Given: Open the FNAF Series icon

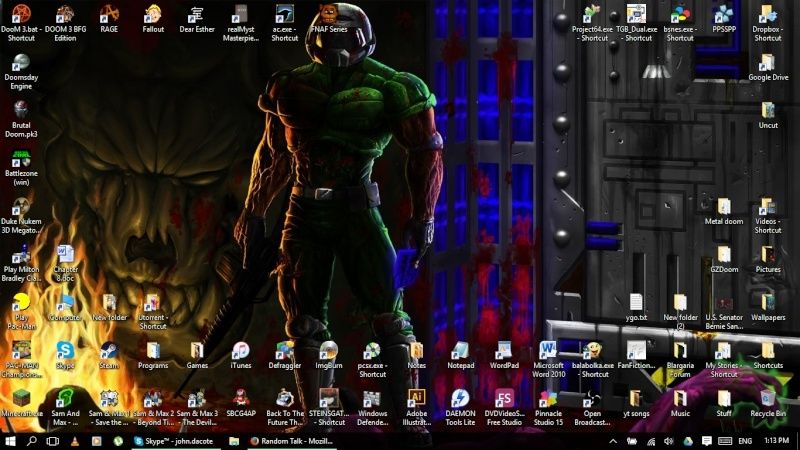Looking at the screenshot, I should [x=329, y=14].
